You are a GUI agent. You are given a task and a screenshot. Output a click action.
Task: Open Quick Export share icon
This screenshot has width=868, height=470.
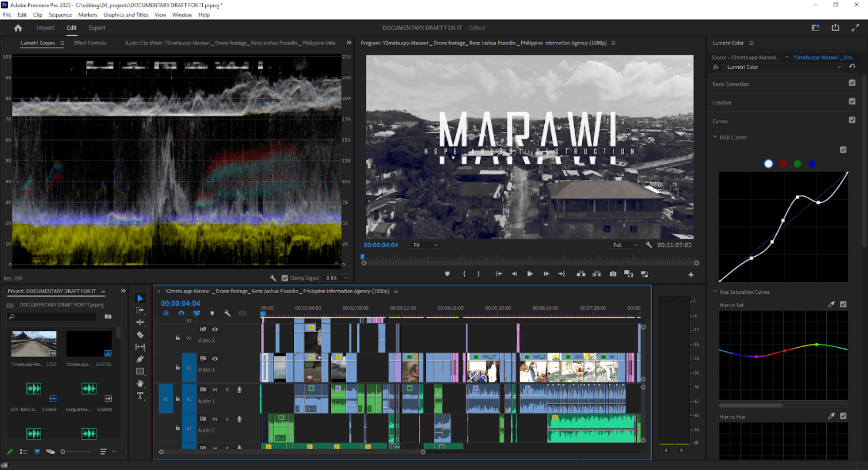click(835, 28)
